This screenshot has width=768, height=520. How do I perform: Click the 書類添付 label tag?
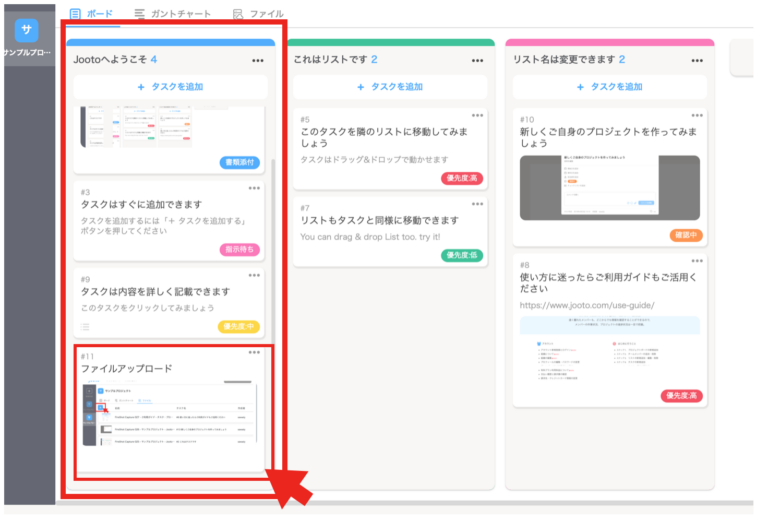(x=240, y=163)
